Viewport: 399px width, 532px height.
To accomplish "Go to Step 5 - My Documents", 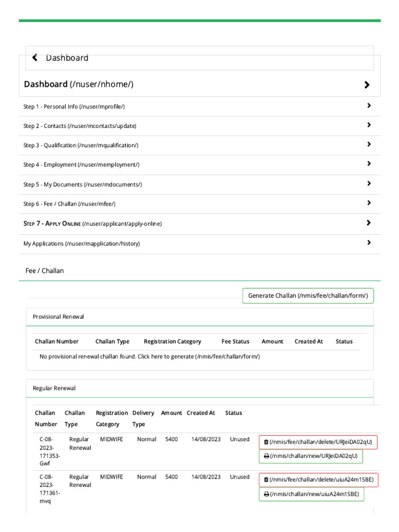I will coord(83,184).
